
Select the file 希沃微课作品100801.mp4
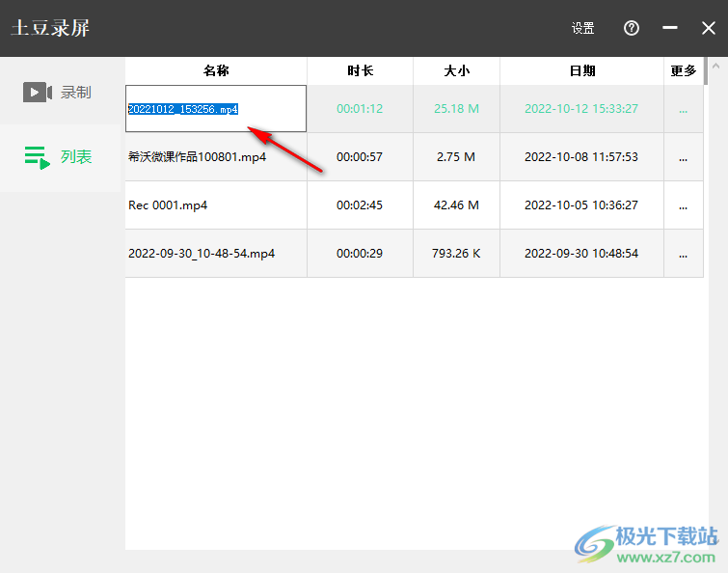click(197, 157)
